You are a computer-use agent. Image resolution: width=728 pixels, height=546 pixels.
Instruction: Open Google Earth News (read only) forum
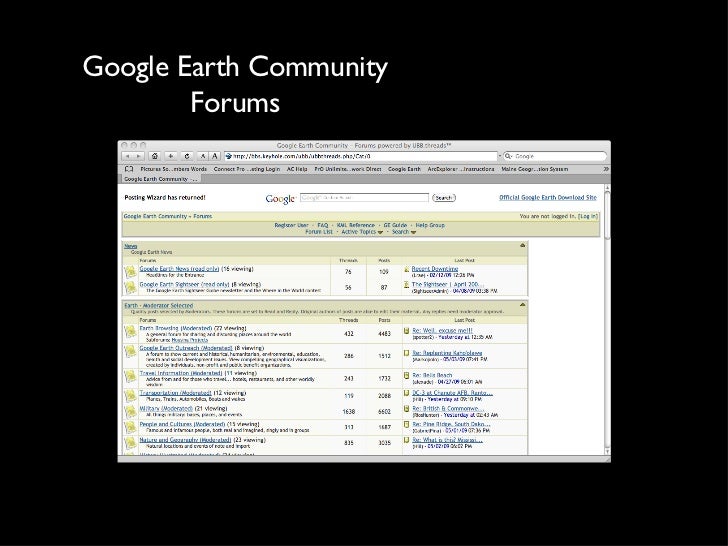pyautogui.click(x=179, y=269)
